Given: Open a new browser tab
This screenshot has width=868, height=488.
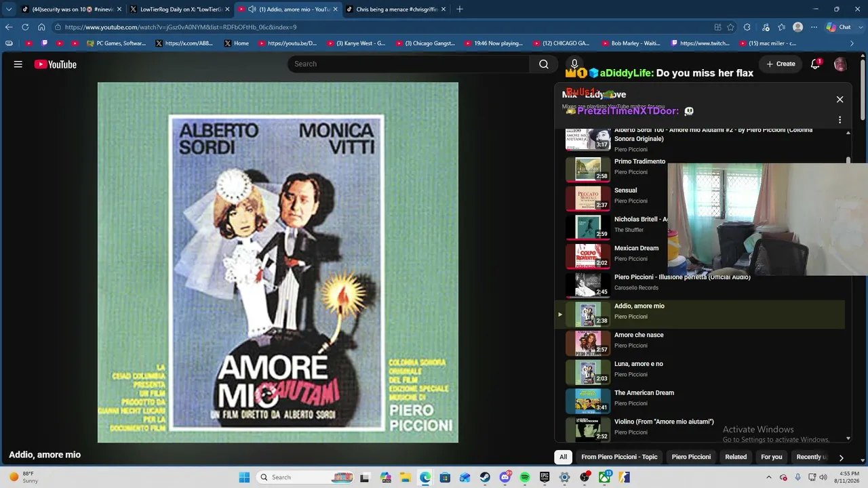Looking at the screenshot, I should [460, 9].
